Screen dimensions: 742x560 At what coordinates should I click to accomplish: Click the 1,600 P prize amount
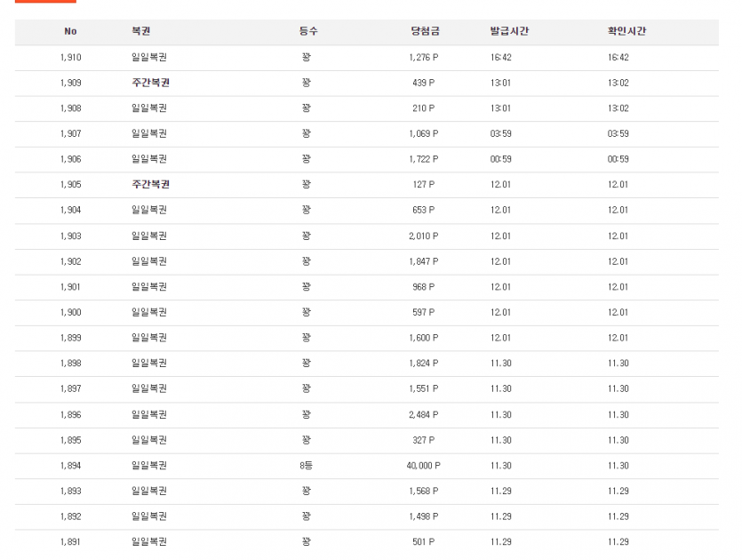[424, 338]
